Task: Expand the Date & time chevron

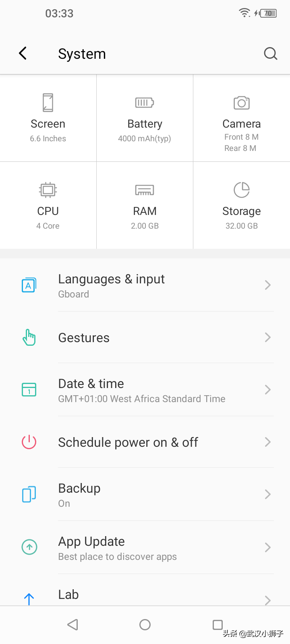Action: click(x=267, y=390)
